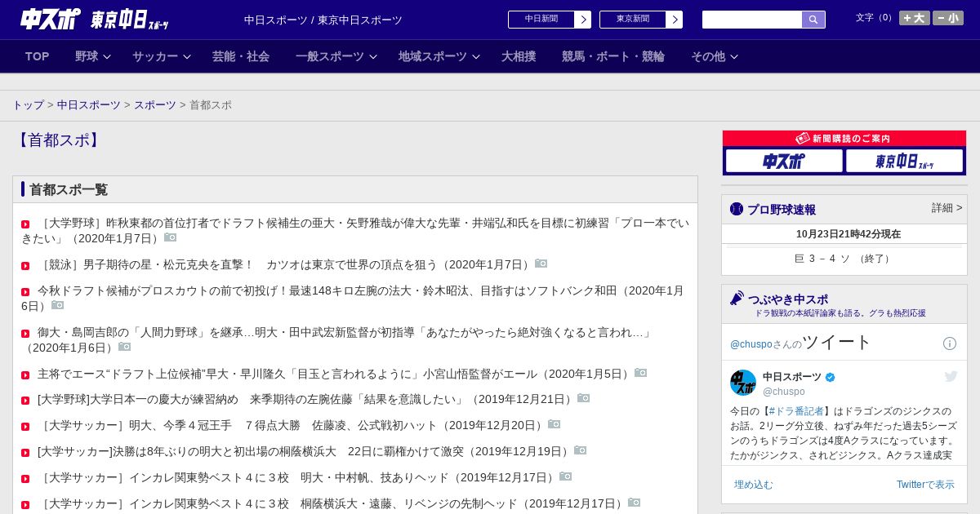The width and height of the screenshot is (980, 514).
Task: Open the 巨 3−4 ソ score
Action: click(844, 259)
